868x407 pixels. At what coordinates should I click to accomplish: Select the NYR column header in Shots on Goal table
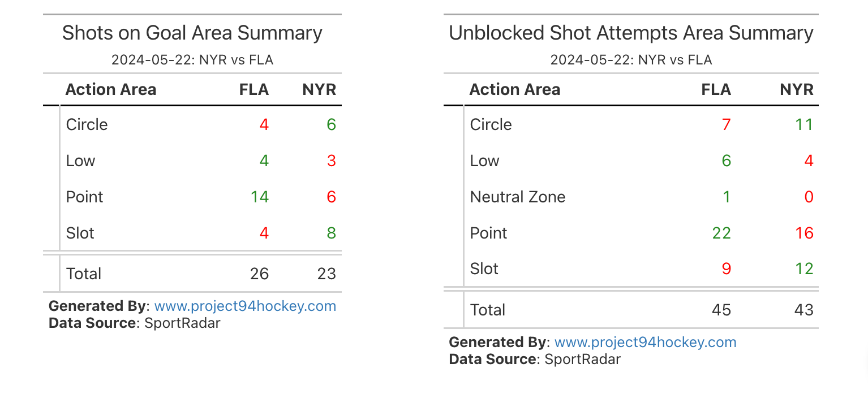[319, 89]
